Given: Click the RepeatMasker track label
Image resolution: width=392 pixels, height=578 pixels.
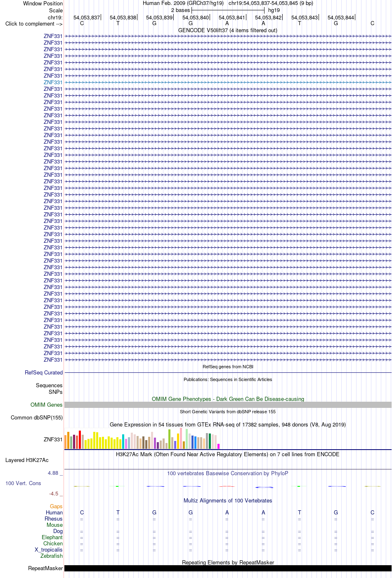Looking at the screenshot, I should click(45, 568).
